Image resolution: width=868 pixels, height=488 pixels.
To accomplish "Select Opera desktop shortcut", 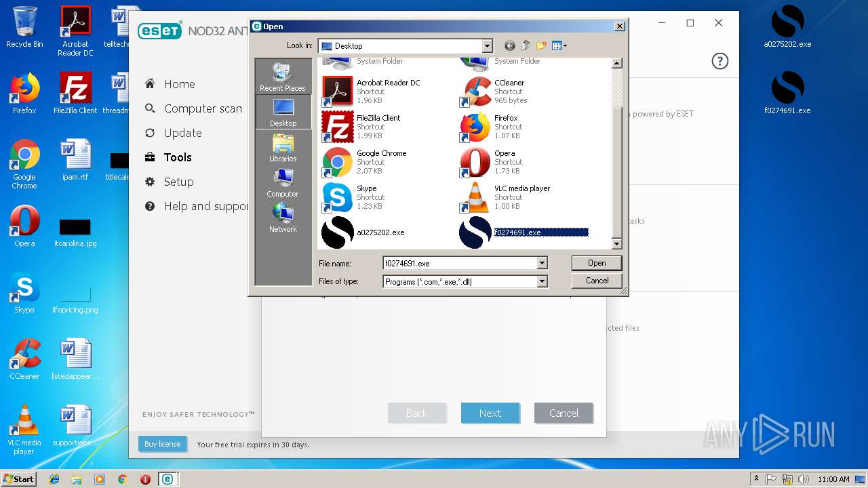I will [24, 226].
